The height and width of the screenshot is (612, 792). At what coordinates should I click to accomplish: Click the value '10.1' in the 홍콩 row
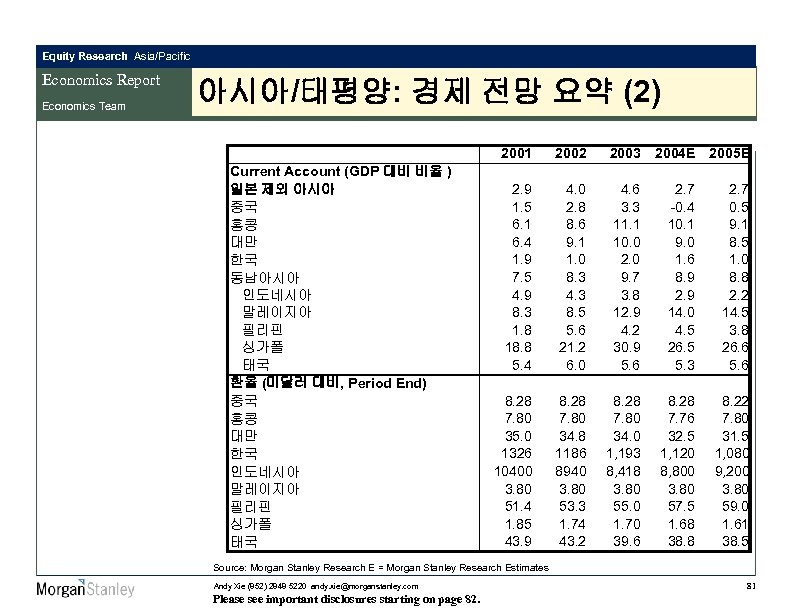click(681, 224)
